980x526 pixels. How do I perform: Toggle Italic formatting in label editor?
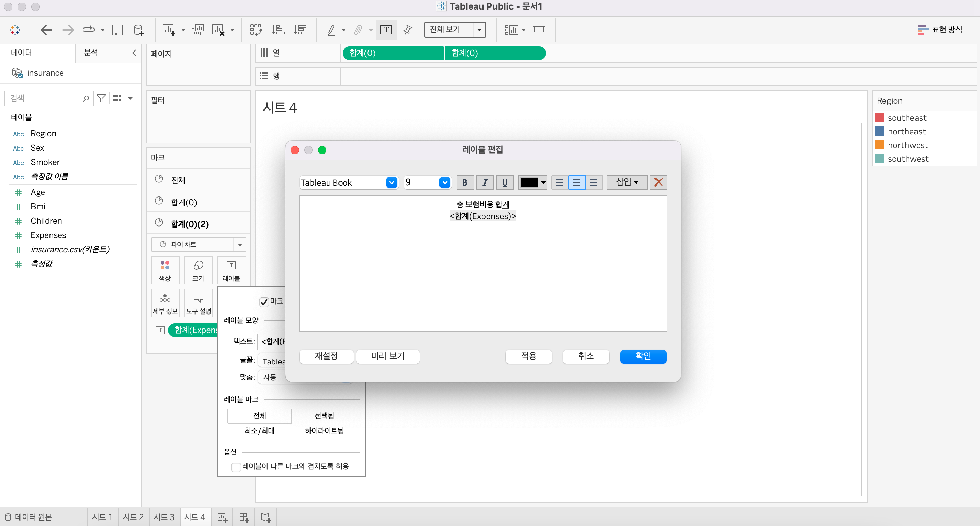point(485,182)
